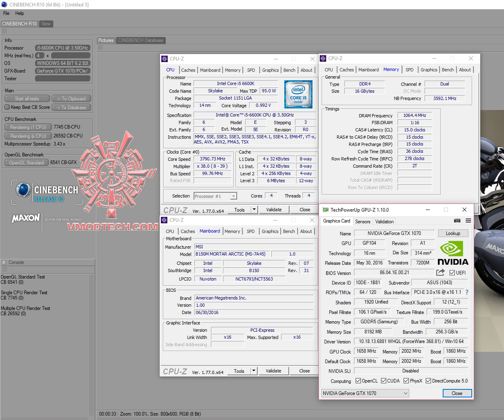The width and height of the screenshot is (504, 420).
Task: Click Validate in CPU-Z CPU window
Action: pyautogui.click(x=274, y=210)
